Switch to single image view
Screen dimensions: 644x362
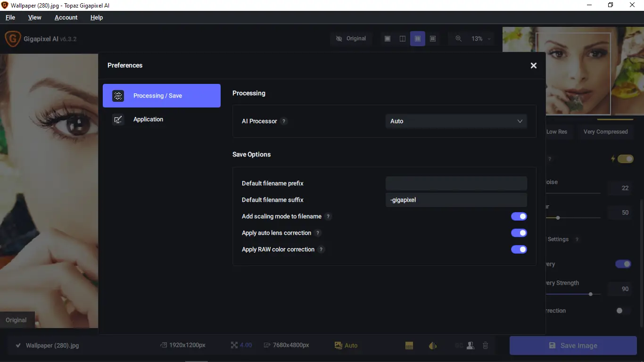pos(388,39)
